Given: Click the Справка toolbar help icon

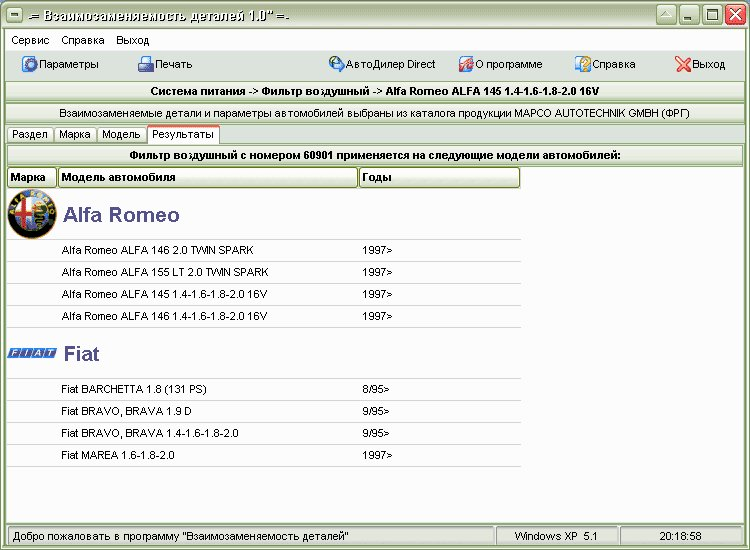Looking at the screenshot, I should (x=583, y=64).
